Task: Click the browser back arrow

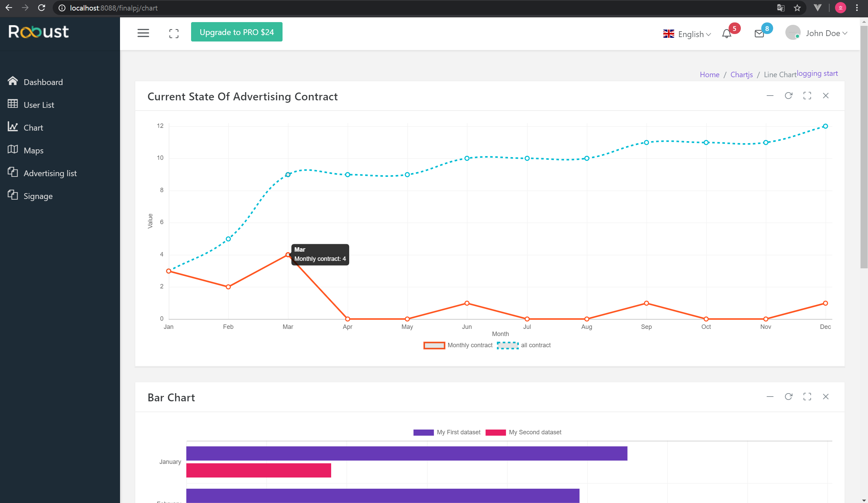Action: (9, 7)
